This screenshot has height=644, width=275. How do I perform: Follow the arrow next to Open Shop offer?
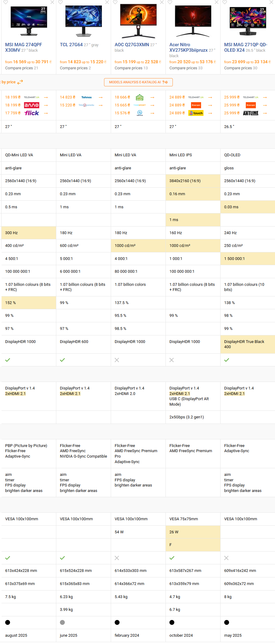(x=152, y=97)
